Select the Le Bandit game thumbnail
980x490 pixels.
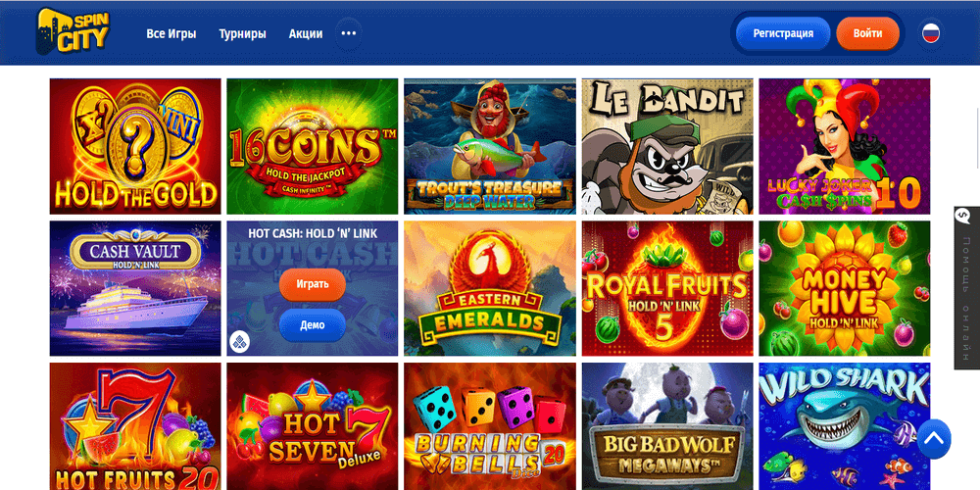(x=667, y=146)
